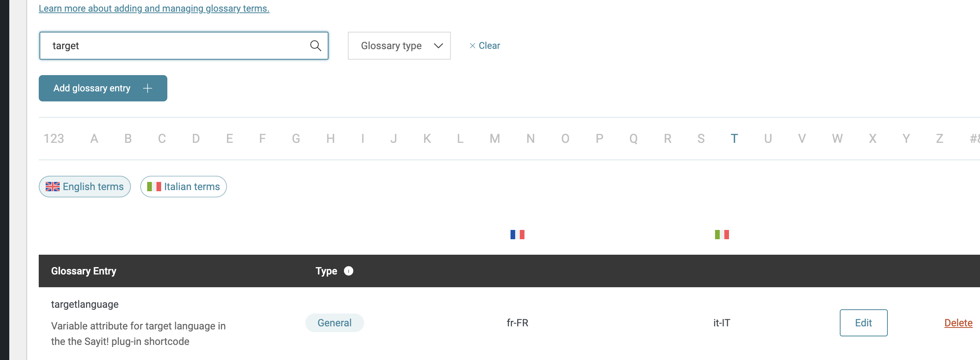980x360 pixels.
Task: Click the General type badge
Action: click(x=335, y=323)
